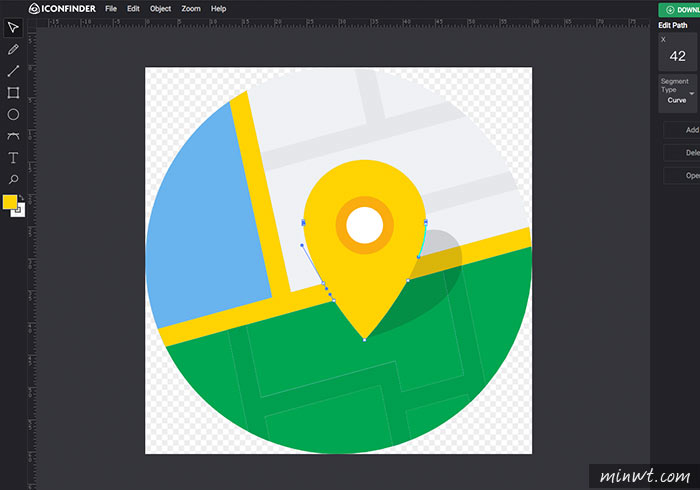Click the Add node button
The height and width of the screenshot is (490, 700).
pos(682,130)
